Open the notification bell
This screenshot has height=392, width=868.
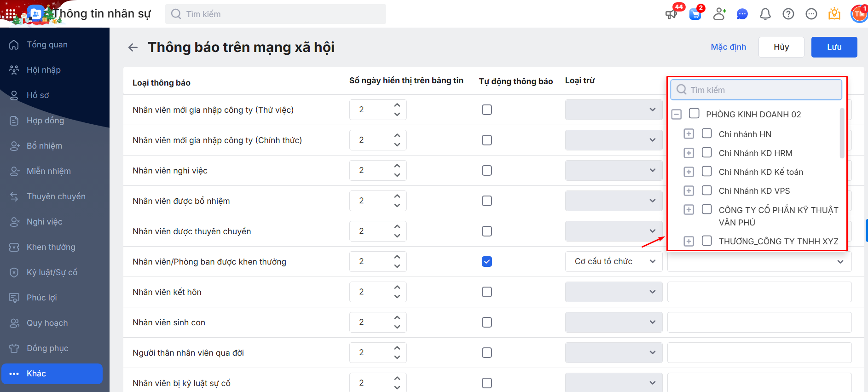pos(765,14)
